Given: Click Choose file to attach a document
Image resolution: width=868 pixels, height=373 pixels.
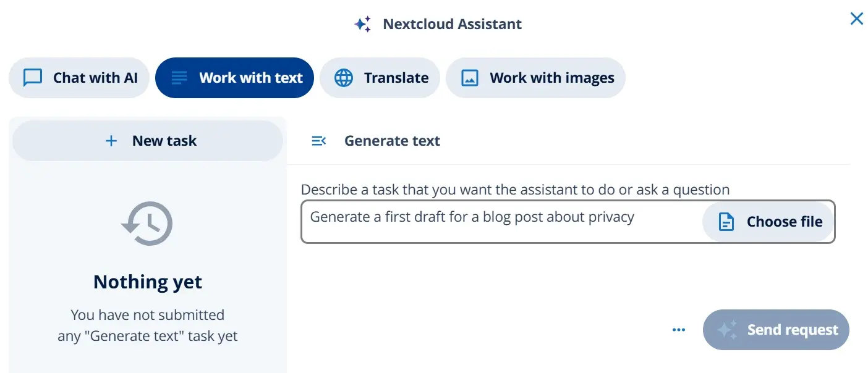Looking at the screenshot, I should click(x=768, y=221).
